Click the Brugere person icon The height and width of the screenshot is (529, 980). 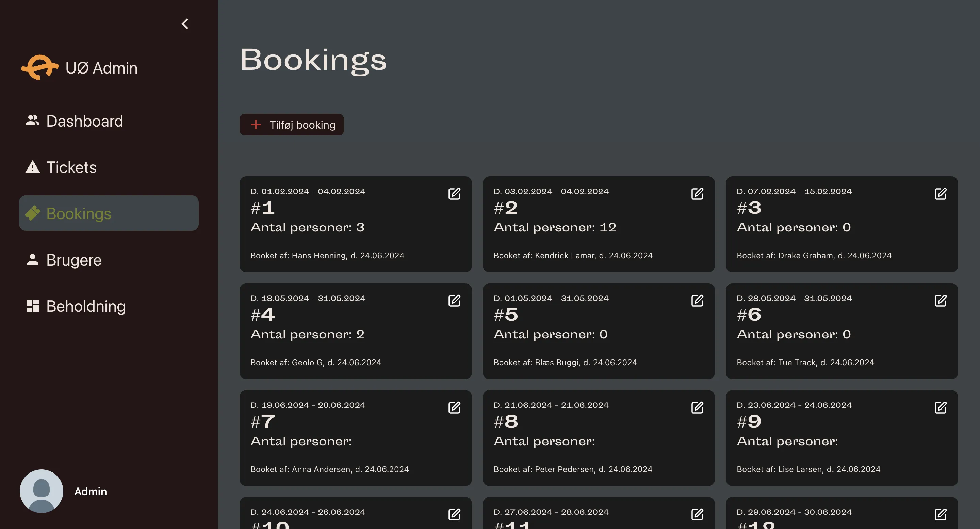33,259
